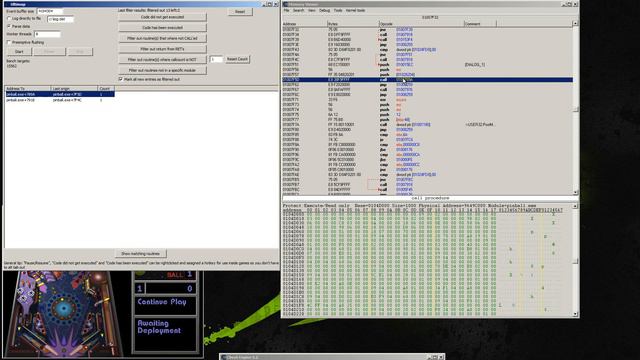Image resolution: width=640 pixels, height=360 pixels.
Task: Select the highlighted first row in Ultimap results
Action: tap(60, 94)
